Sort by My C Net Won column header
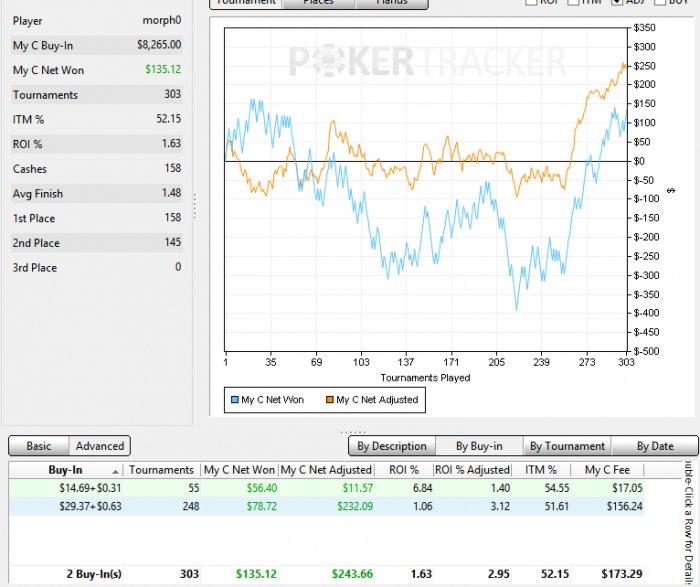The width and height of the screenshot is (700, 587). tap(239, 470)
